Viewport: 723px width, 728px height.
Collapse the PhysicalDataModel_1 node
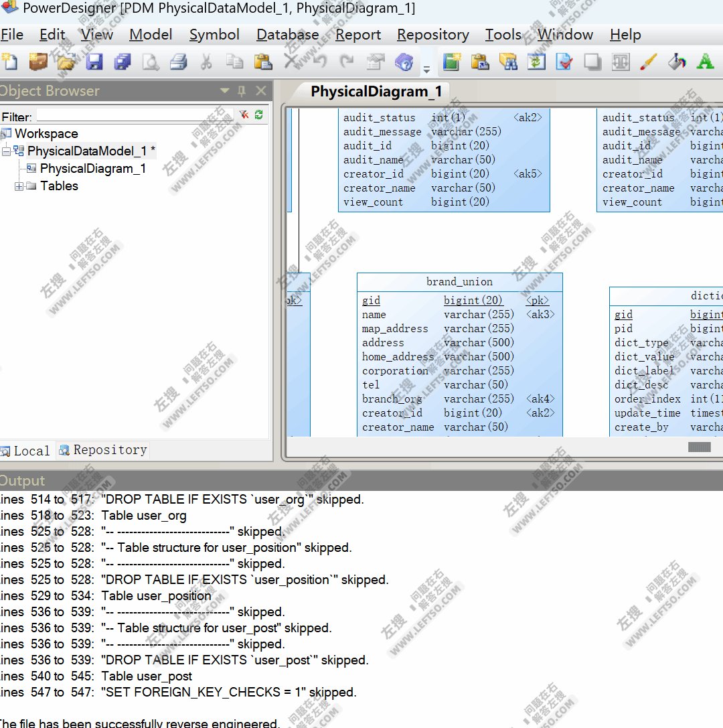[x=5, y=151]
